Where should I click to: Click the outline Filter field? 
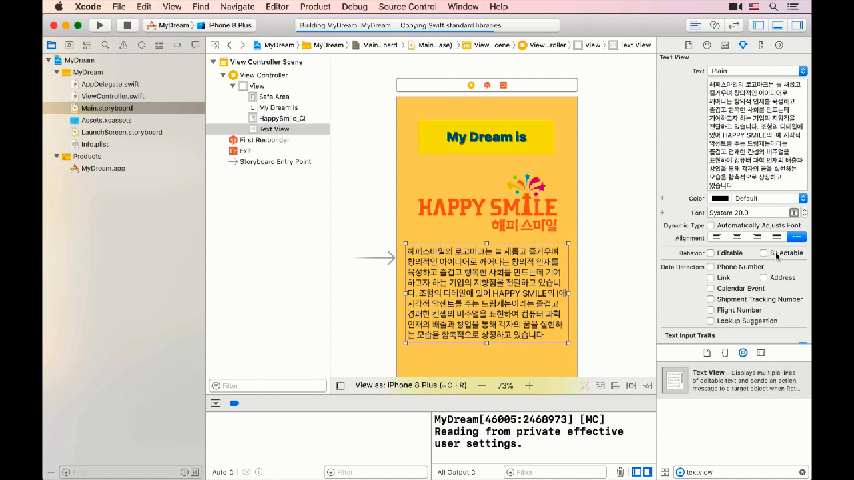click(268, 386)
